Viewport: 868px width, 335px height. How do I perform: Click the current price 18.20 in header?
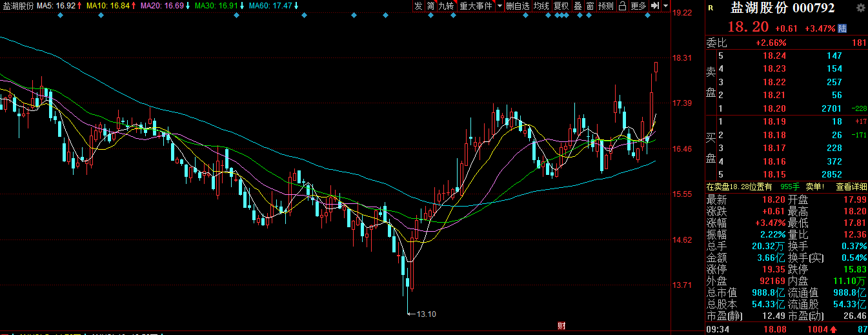point(748,28)
